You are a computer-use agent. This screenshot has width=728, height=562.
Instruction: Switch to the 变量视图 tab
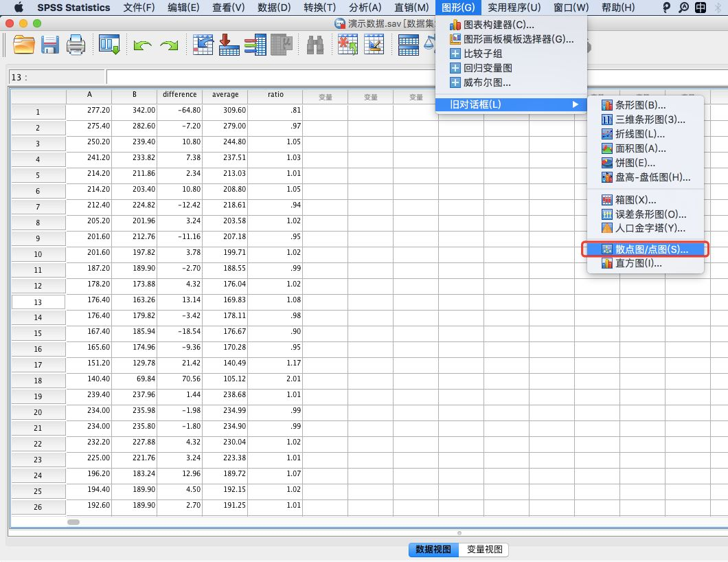tap(486, 550)
